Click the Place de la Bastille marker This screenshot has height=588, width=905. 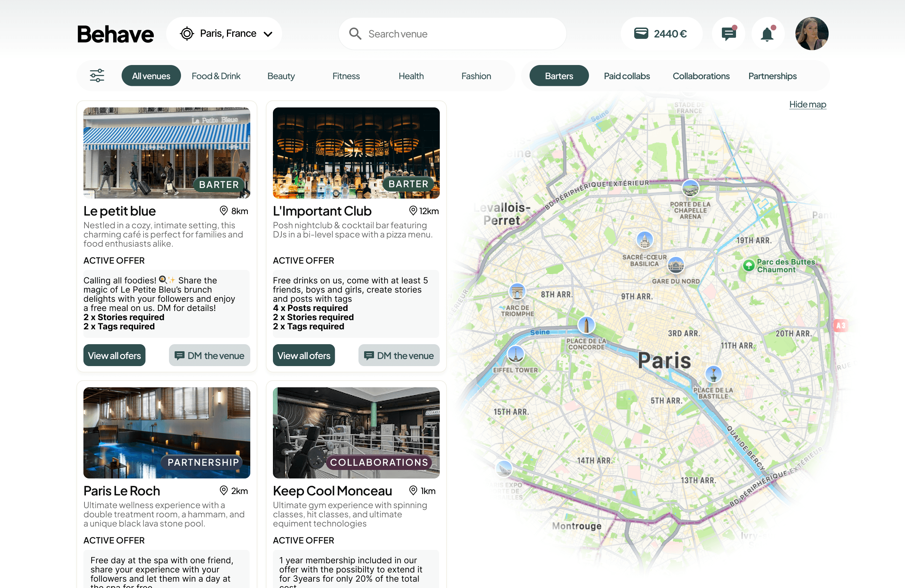[713, 374]
